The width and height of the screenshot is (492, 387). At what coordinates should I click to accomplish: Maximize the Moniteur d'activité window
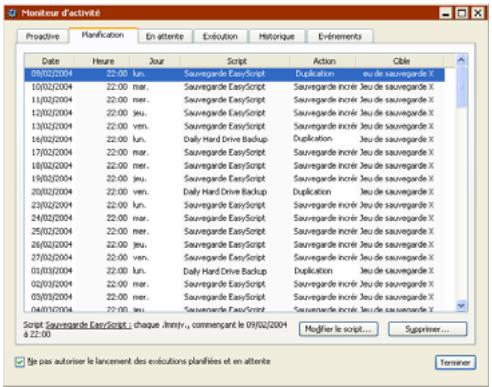[x=462, y=13]
